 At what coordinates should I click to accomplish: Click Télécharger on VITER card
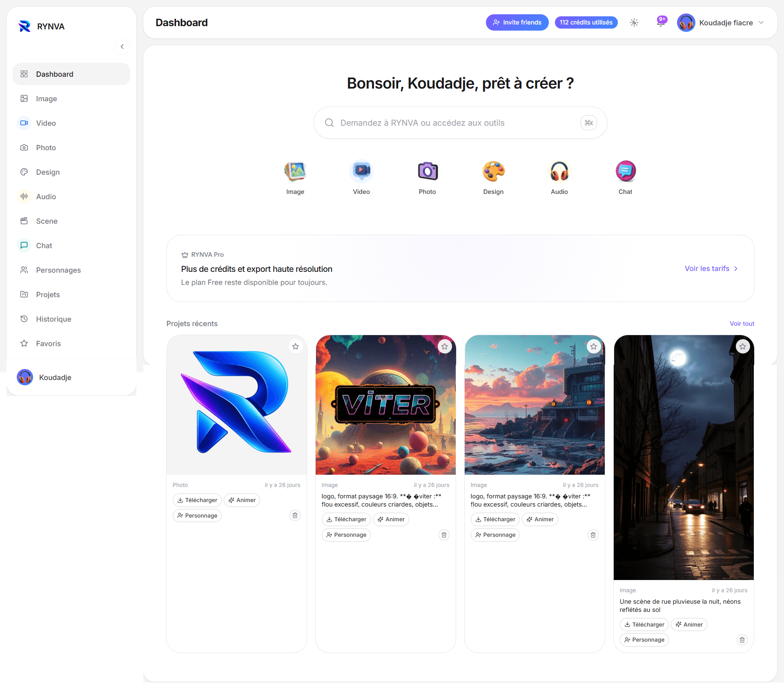click(346, 520)
